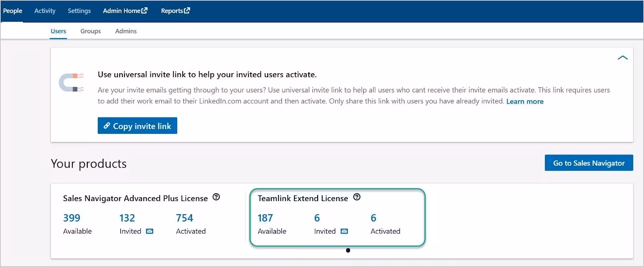This screenshot has width=644, height=267.
Task: Click the Teamlink Extend License help icon
Action: tap(357, 197)
